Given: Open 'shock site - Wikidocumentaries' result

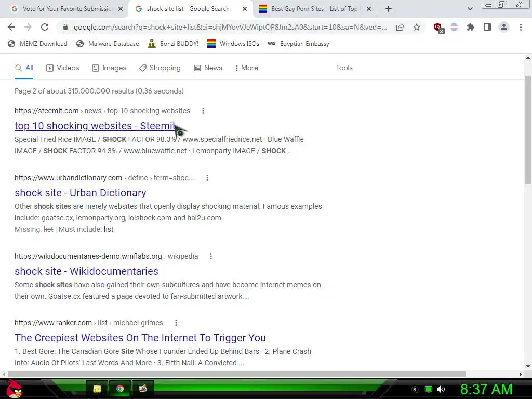Looking at the screenshot, I should [x=86, y=271].
